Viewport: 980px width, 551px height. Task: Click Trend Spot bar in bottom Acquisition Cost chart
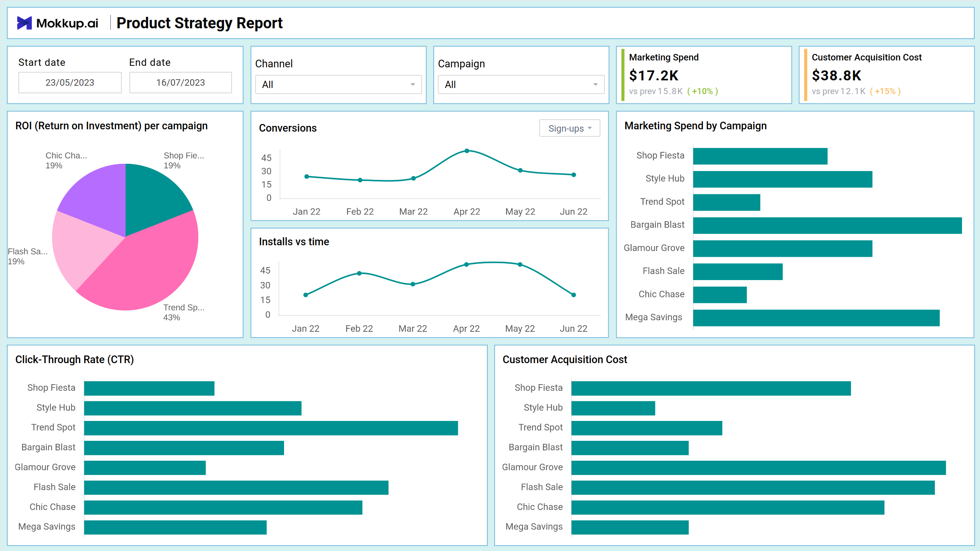point(647,428)
